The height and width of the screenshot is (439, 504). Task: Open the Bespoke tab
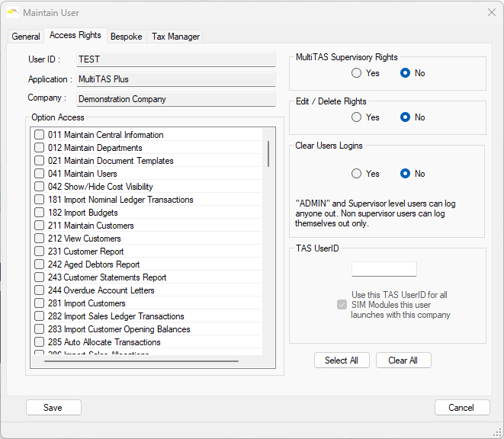[126, 37]
